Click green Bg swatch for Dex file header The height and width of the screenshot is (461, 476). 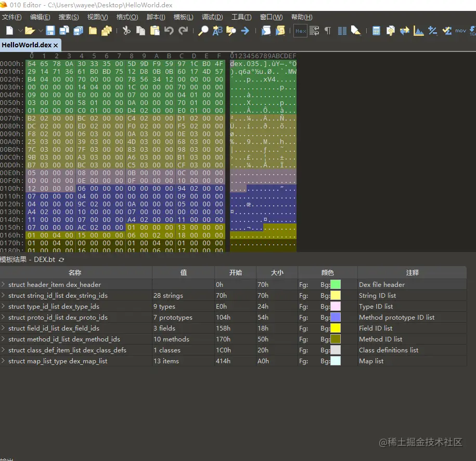pos(336,284)
